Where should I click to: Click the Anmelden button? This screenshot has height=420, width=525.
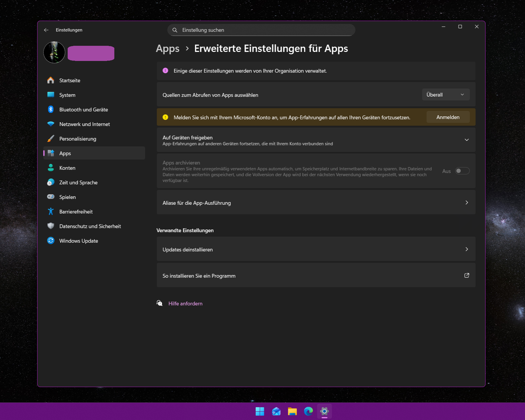point(448,117)
